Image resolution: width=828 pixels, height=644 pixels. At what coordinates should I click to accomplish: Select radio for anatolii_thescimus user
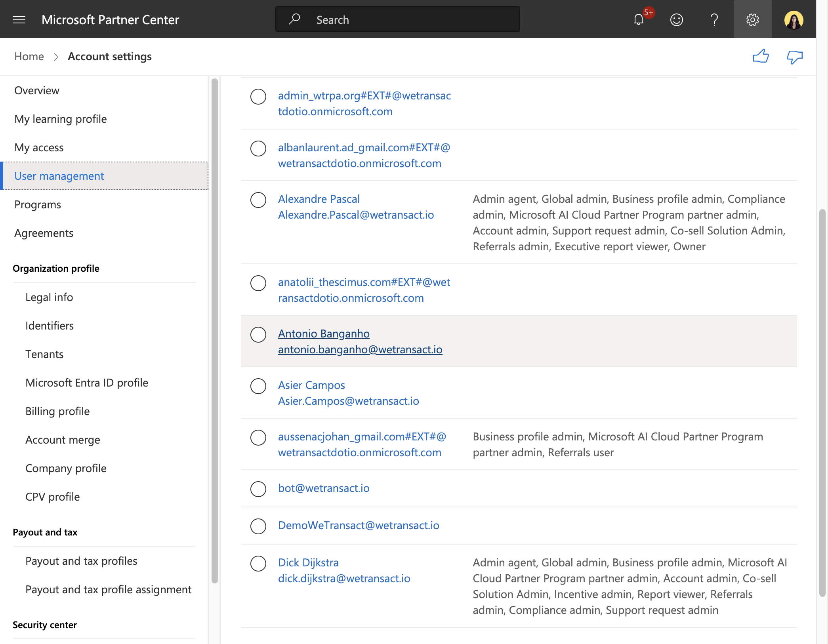point(258,283)
